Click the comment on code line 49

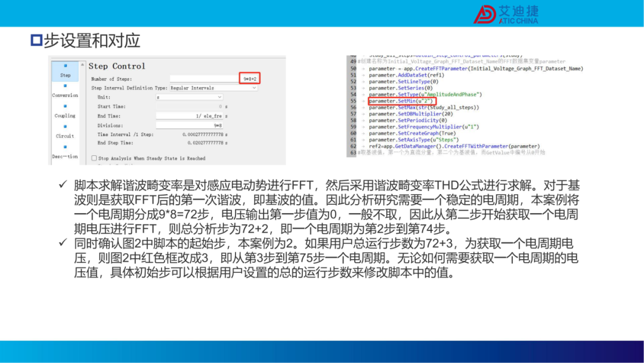(x=461, y=61)
